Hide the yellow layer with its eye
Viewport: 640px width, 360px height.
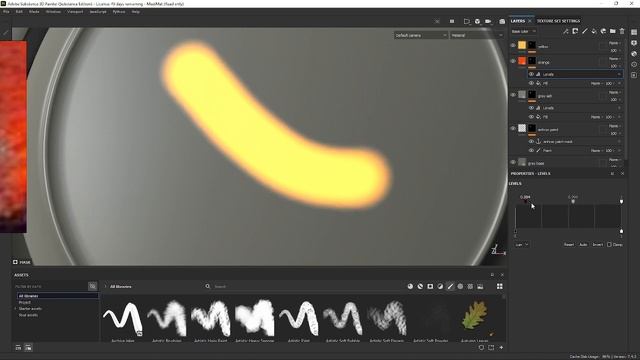(513, 46)
